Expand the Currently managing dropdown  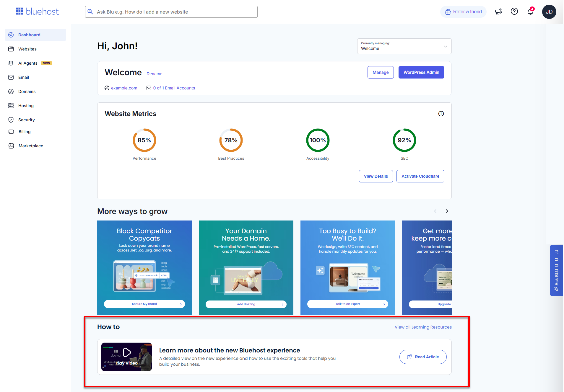point(404,46)
